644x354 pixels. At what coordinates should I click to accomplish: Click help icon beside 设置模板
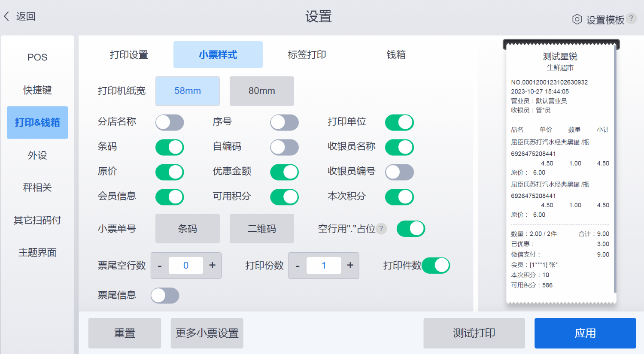(x=631, y=18)
